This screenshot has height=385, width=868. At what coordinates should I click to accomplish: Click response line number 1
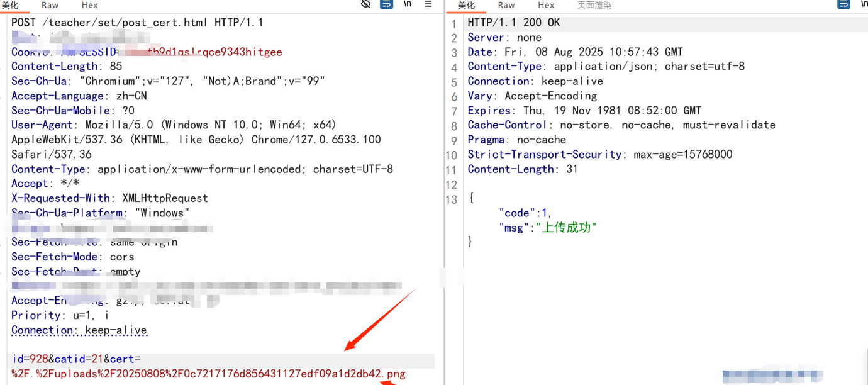(454, 23)
